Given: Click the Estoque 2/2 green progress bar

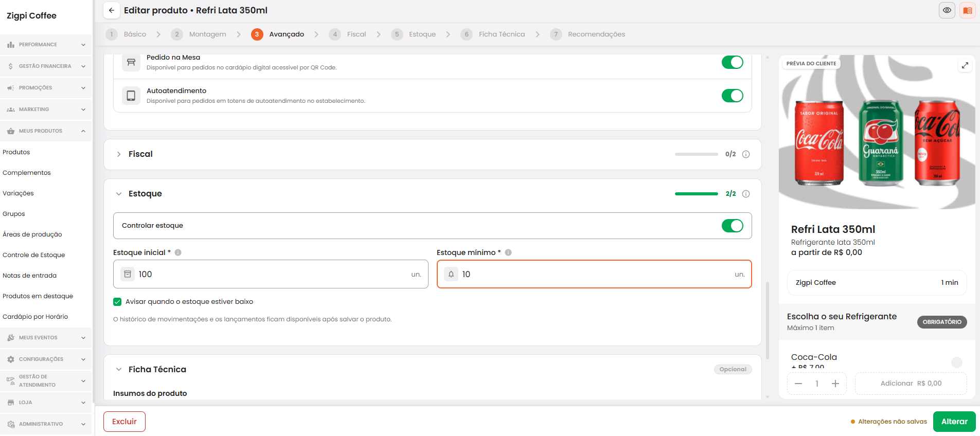Looking at the screenshot, I should point(697,194).
